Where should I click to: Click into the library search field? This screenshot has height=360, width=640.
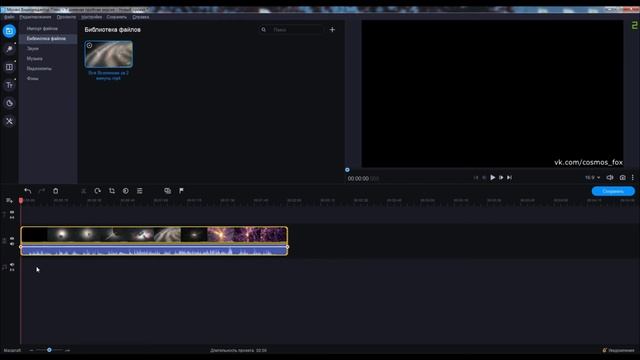(297, 29)
